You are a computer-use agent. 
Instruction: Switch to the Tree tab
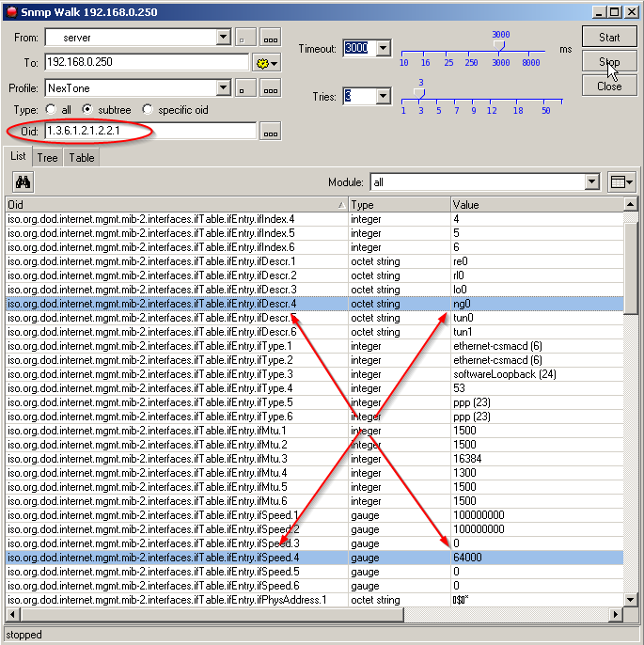47,158
